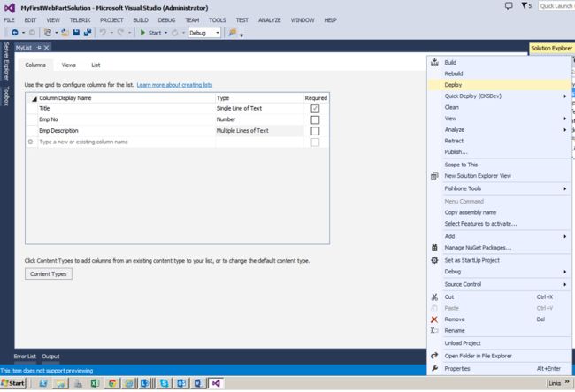This screenshot has height=392, width=575.
Task: Choose Retract from the context menu
Action: click(x=499, y=141)
